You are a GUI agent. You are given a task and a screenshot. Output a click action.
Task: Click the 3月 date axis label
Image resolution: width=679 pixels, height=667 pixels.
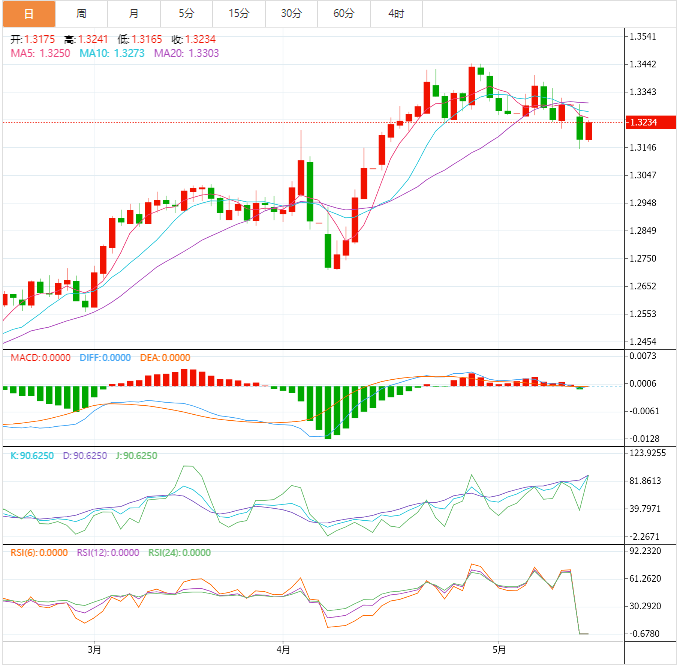coord(94,650)
